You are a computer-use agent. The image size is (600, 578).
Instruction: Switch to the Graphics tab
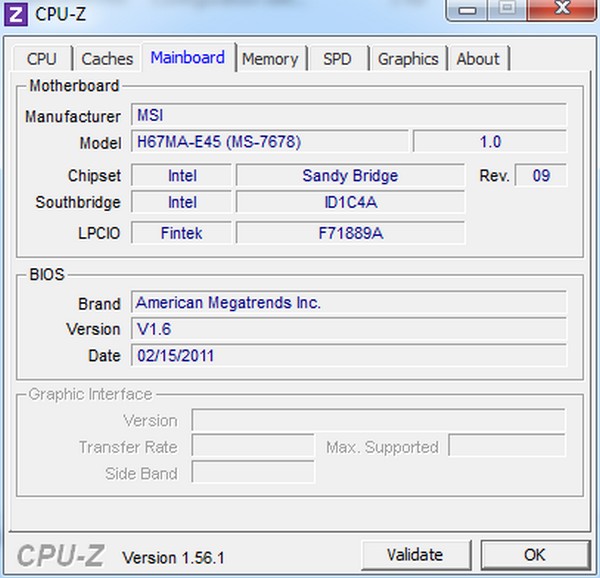(408, 59)
